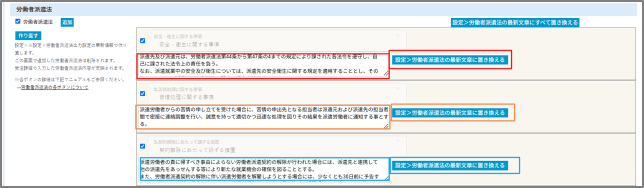Click the 作り直す button

click(x=28, y=35)
